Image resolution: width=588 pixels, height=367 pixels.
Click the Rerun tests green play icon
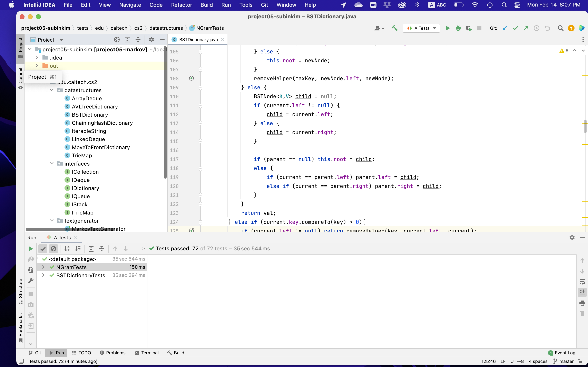click(31, 249)
